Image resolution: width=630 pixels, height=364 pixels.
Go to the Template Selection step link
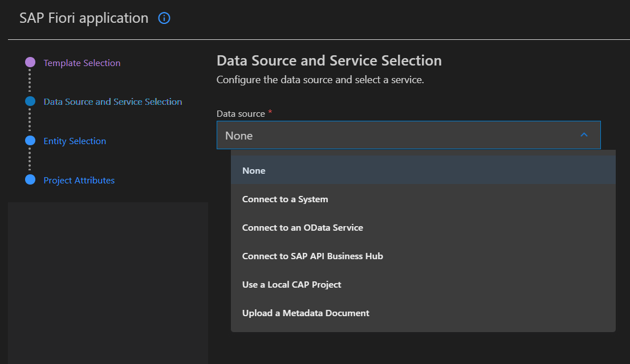(x=82, y=63)
